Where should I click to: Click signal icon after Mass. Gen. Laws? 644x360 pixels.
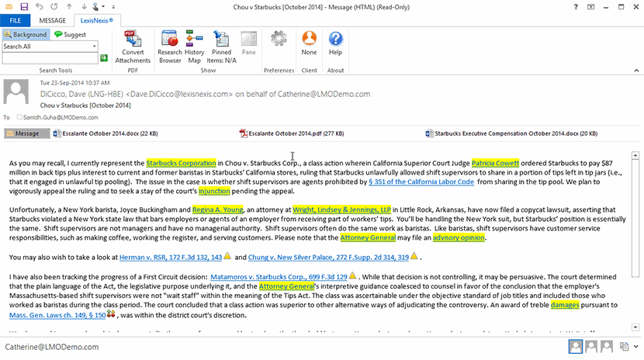point(111,314)
